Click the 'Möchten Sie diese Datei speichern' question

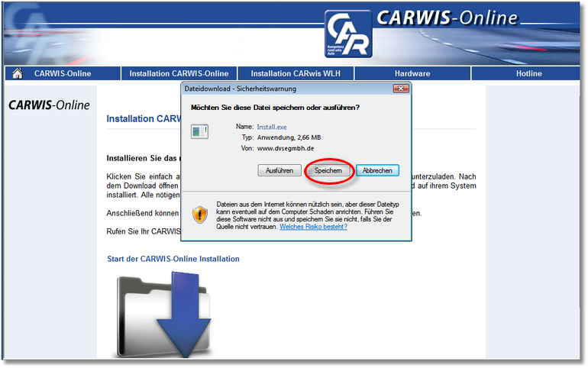[275, 108]
